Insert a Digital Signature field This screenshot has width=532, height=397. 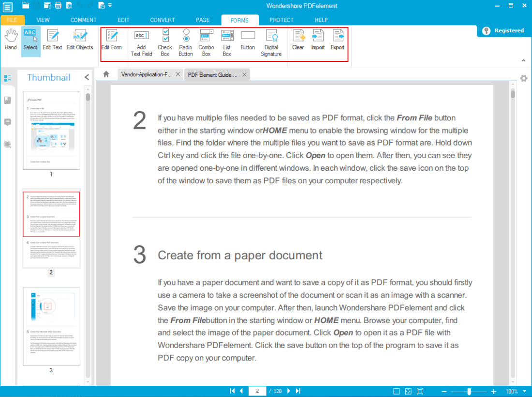pyautogui.click(x=271, y=43)
